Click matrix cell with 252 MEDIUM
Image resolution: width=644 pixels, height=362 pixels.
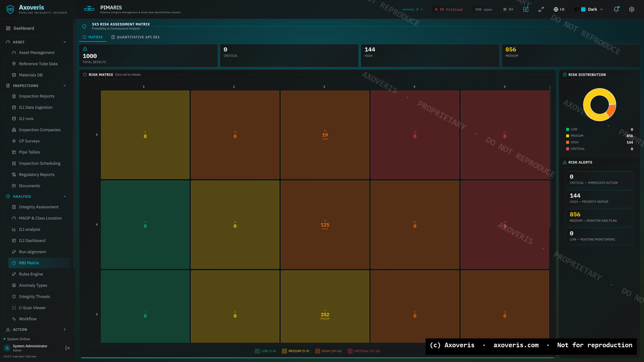(325, 306)
